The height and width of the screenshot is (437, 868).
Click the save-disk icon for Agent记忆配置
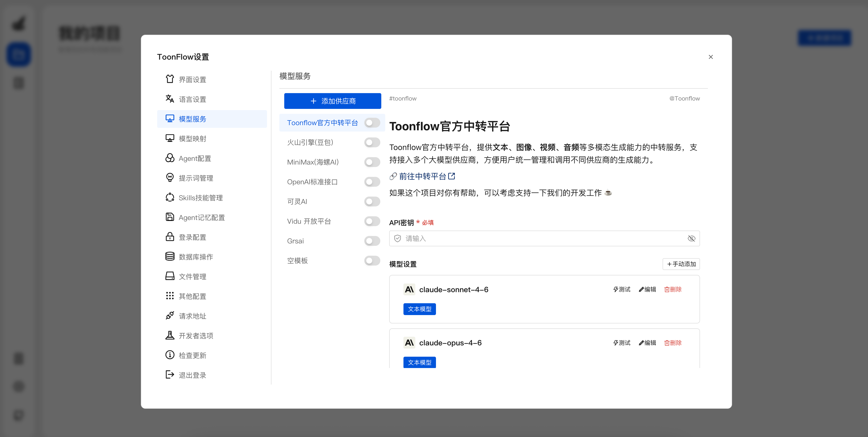170,217
